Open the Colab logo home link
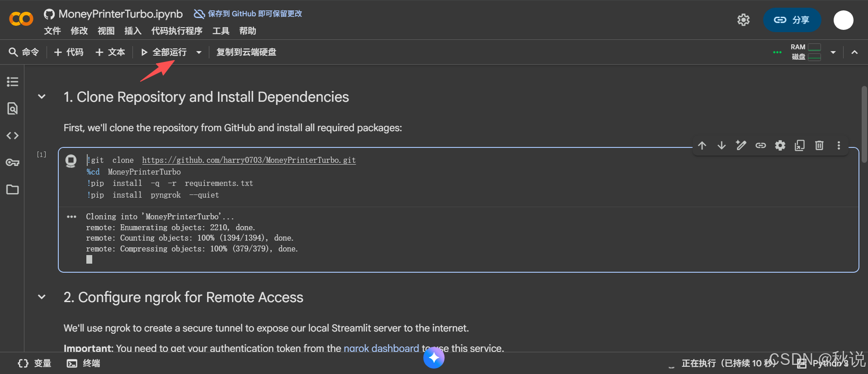This screenshot has width=868, height=374. 21,19
